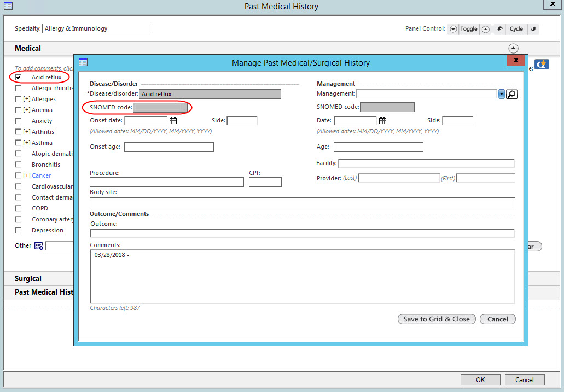Viewport: 564px width, 392px height.
Task: Check Allergies checkbox
Action: pyautogui.click(x=18, y=99)
